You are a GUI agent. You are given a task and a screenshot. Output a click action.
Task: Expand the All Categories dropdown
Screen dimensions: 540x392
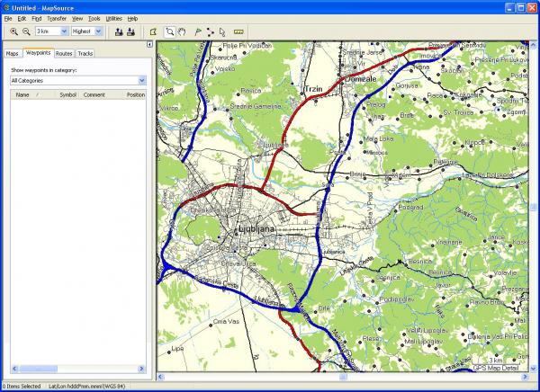[141, 80]
